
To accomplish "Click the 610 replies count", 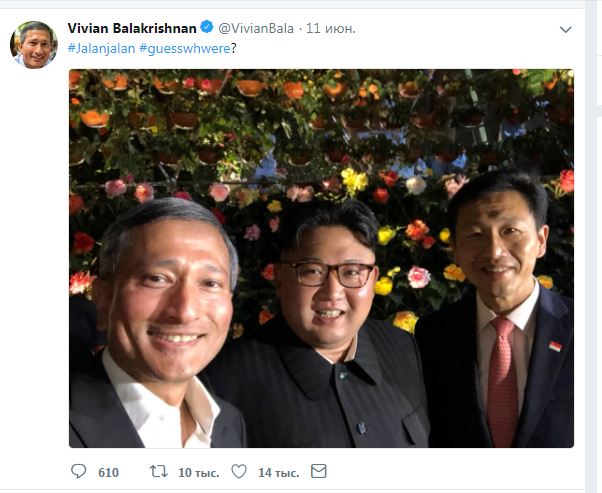I will (x=108, y=472).
